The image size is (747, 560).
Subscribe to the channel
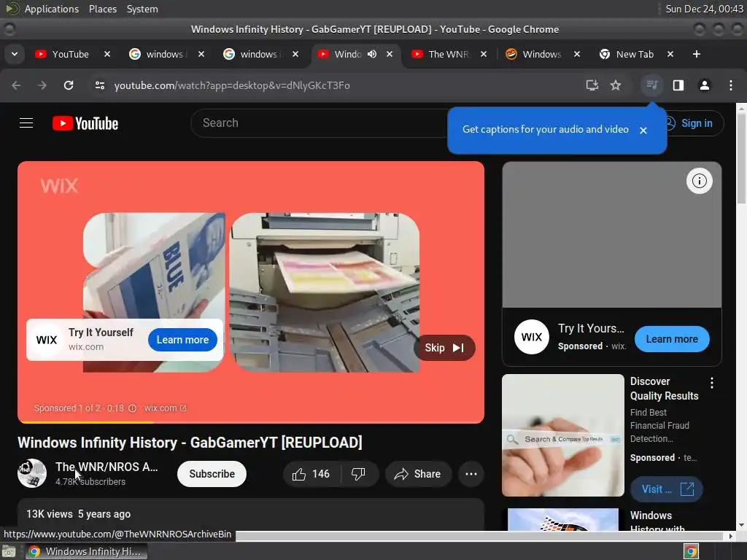coord(212,474)
